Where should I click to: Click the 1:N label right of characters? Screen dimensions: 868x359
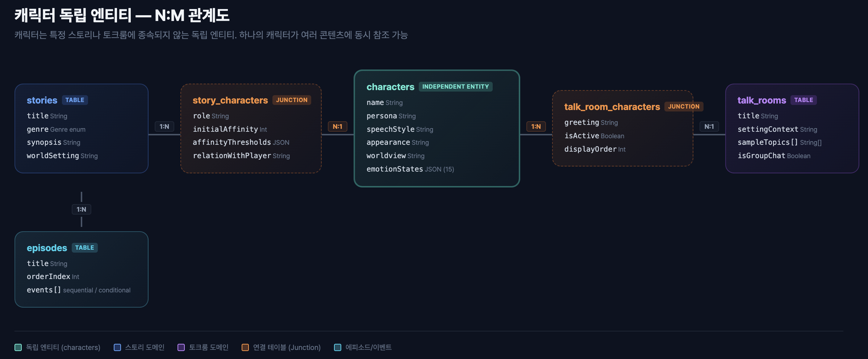(536, 126)
